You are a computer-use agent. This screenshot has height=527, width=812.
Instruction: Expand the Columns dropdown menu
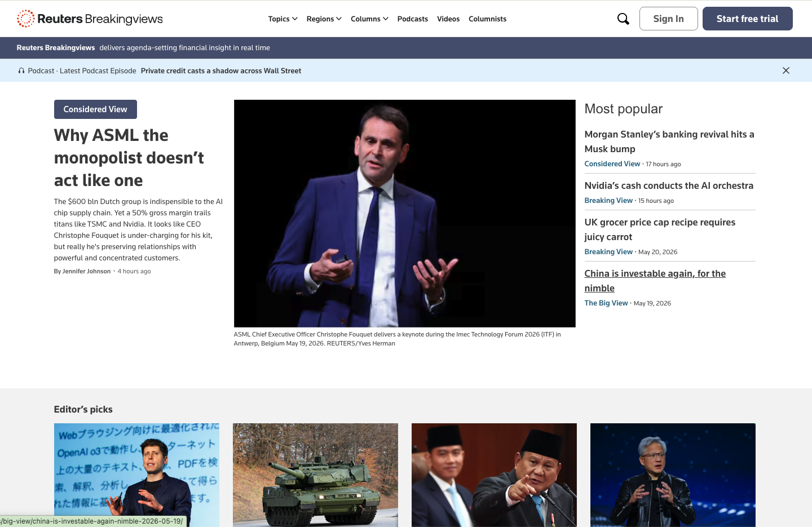coord(369,19)
